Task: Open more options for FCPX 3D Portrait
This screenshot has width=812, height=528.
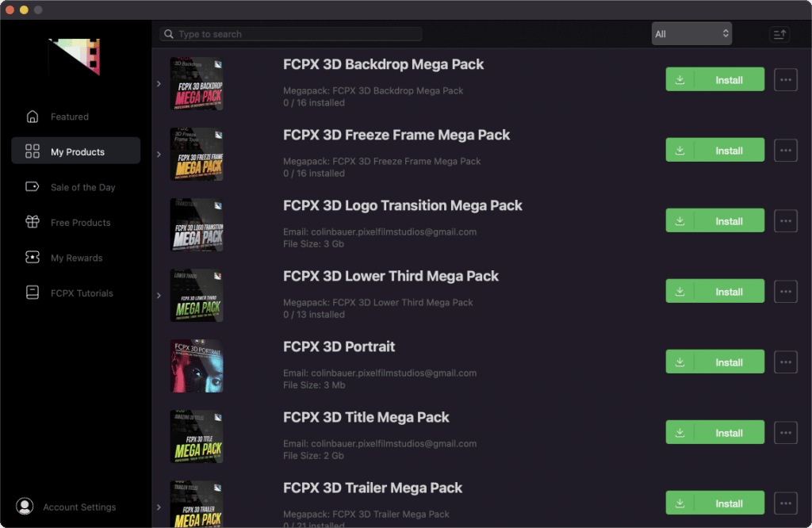Action: (x=786, y=362)
